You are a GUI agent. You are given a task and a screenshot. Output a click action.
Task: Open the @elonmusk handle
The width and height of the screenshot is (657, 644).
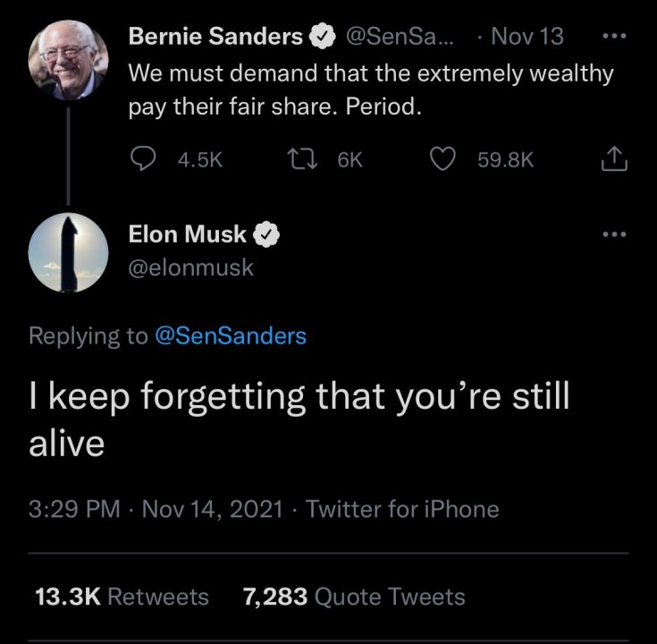point(191,267)
